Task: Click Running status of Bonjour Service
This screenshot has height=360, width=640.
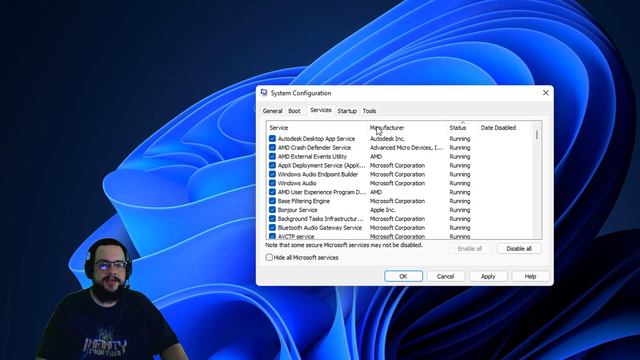Action: click(x=460, y=210)
